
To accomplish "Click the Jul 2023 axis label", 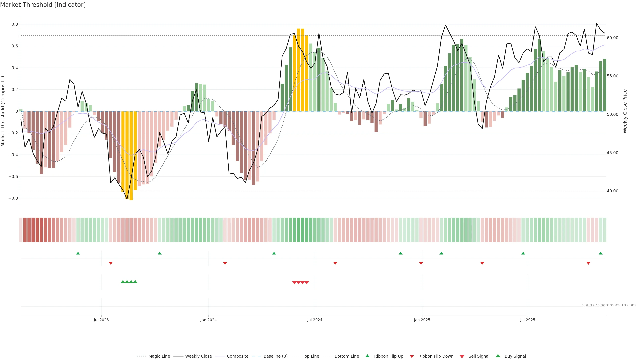I will pyautogui.click(x=101, y=320).
